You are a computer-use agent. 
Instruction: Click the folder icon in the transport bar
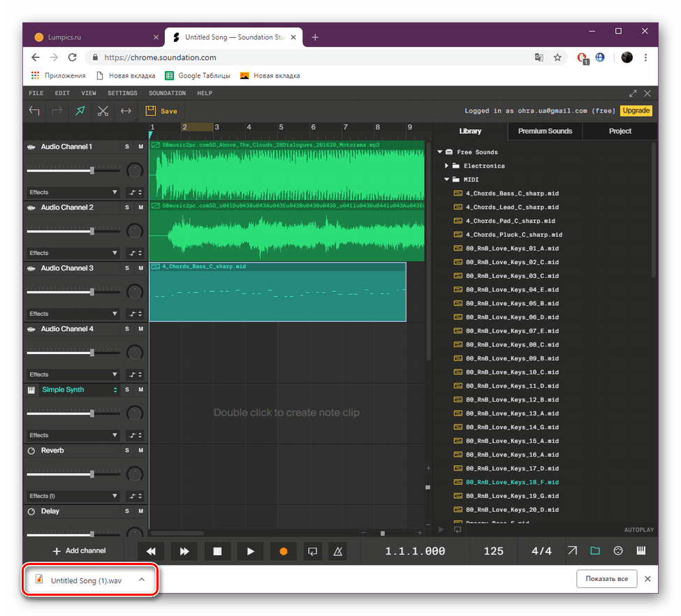(x=594, y=551)
